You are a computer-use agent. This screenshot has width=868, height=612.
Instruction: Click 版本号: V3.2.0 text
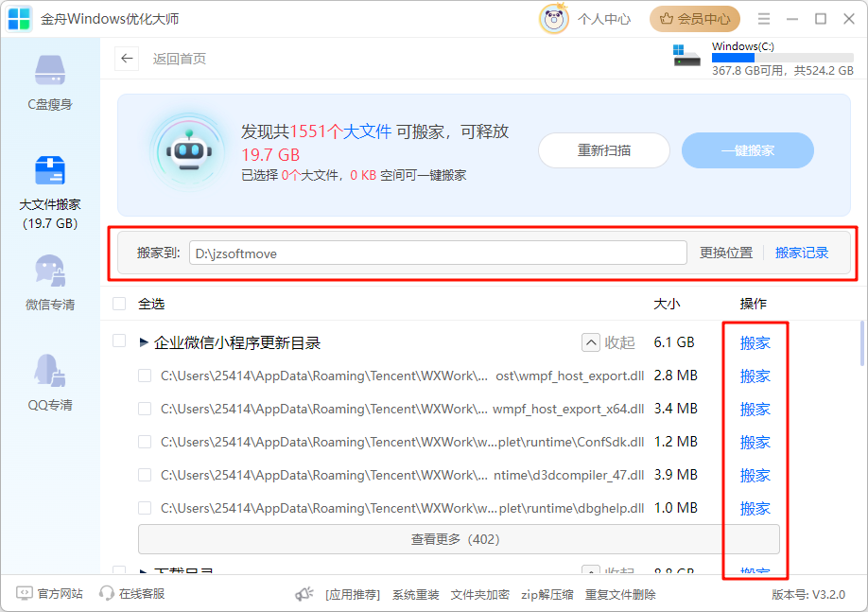tap(808, 595)
